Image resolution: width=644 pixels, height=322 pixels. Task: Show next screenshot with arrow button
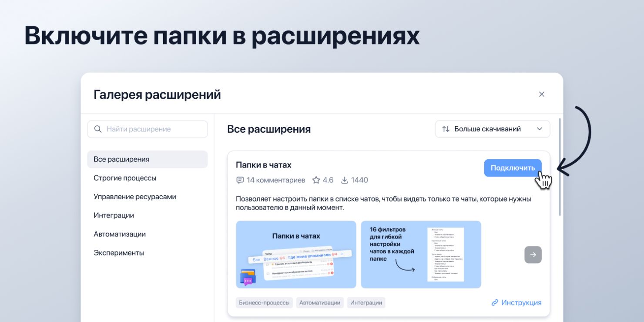[x=533, y=255]
